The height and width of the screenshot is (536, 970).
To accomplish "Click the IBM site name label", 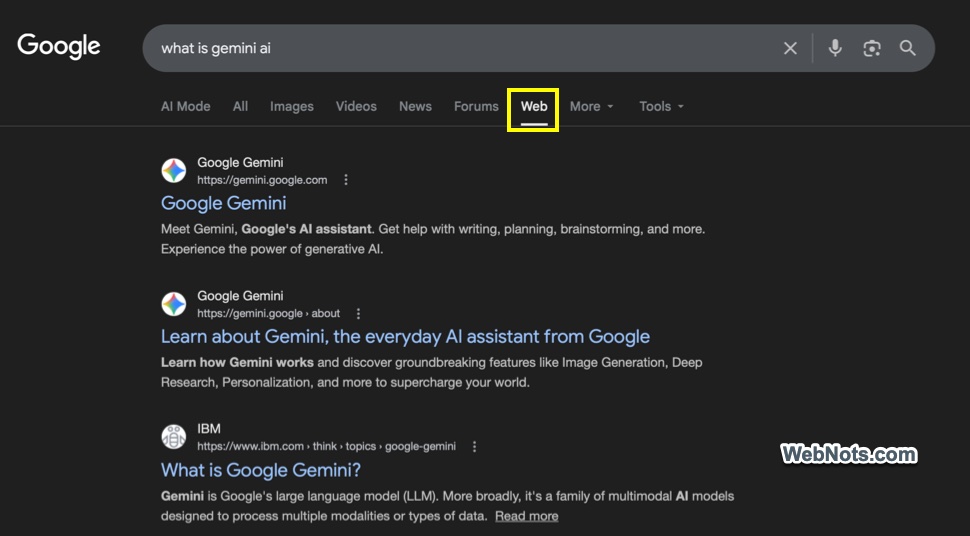I will [209, 428].
